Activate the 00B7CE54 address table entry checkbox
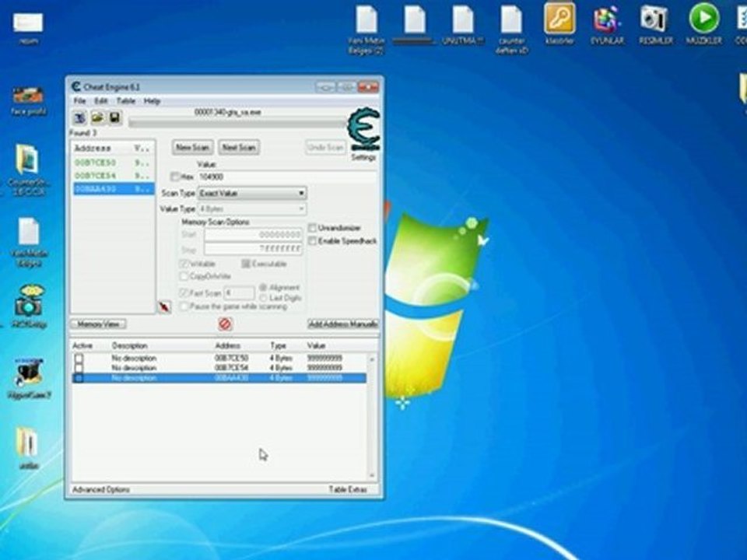Viewport: 747px width, 560px height. coord(79,368)
